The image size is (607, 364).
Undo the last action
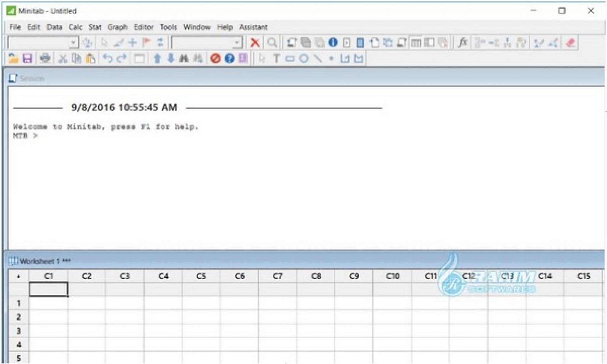click(x=108, y=58)
